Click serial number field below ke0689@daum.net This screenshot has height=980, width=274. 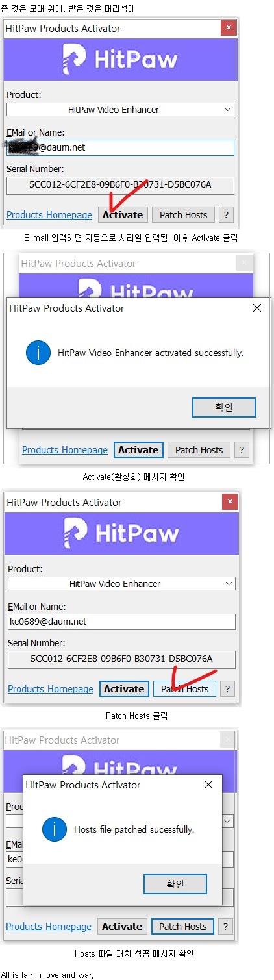click(121, 659)
